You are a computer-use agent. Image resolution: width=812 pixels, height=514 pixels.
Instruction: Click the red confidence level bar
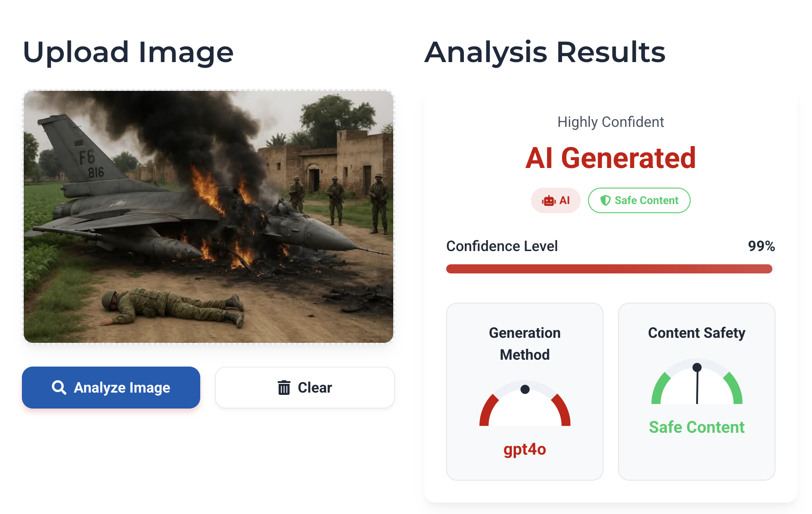(609, 269)
